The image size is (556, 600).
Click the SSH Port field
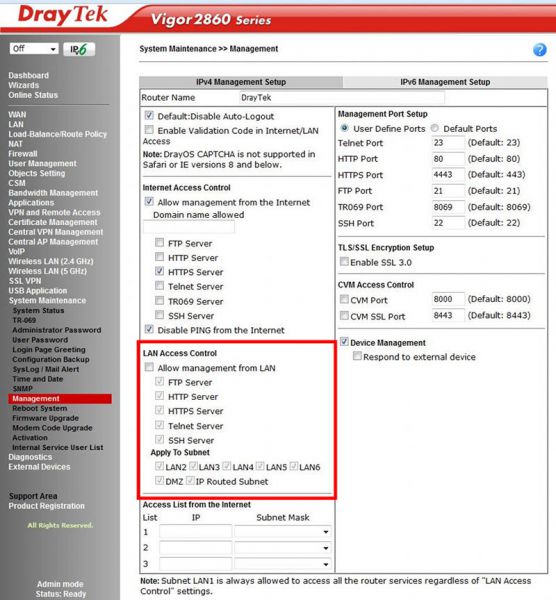point(448,223)
